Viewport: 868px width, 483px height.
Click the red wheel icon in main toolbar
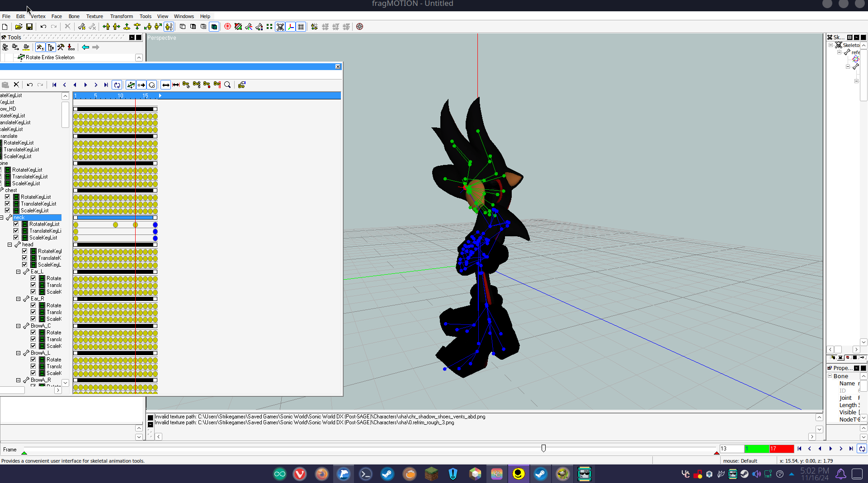pos(227,27)
